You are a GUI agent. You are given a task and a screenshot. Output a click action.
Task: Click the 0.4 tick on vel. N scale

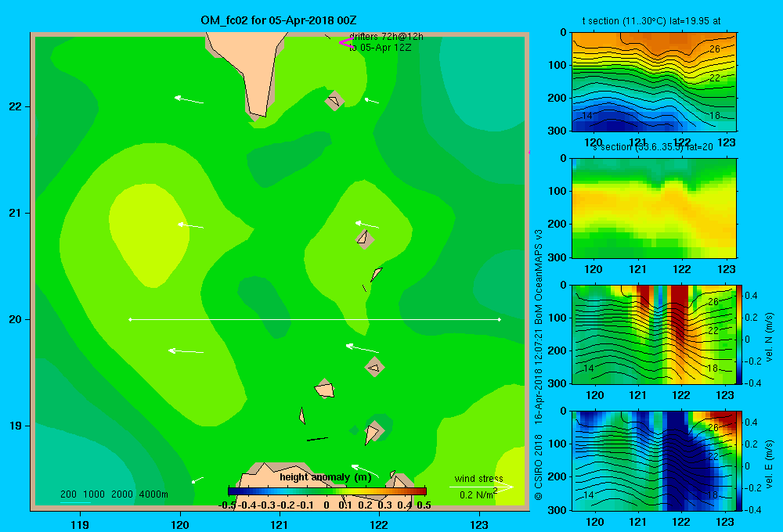pos(751,296)
